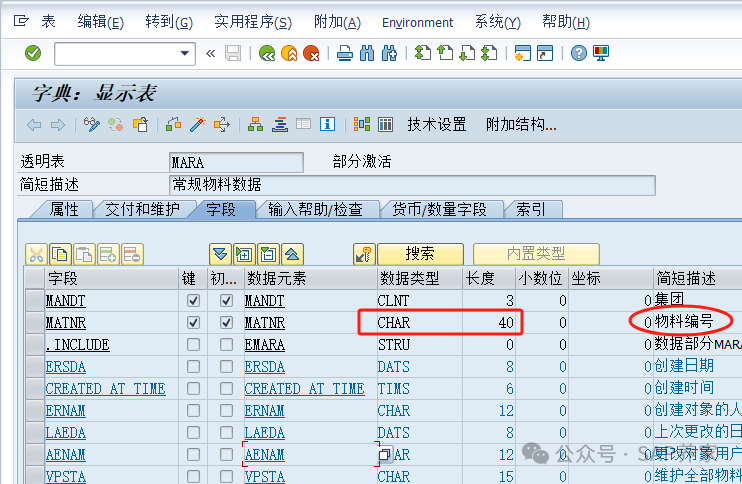Screen dimensions: 742x484
Task: Click the F4 search help button beside AENAM
Action: pos(384,455)
